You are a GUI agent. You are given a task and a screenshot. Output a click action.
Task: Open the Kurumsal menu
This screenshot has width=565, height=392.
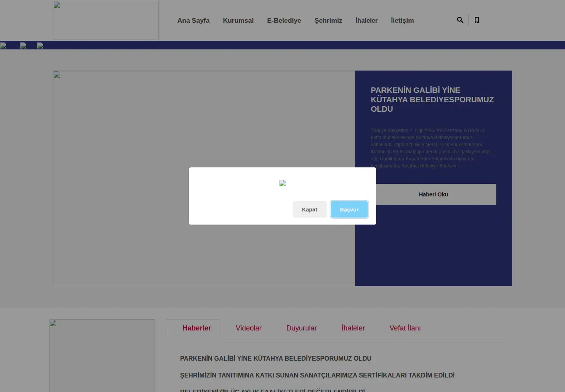pyautogui.click(x=238, y=20)
